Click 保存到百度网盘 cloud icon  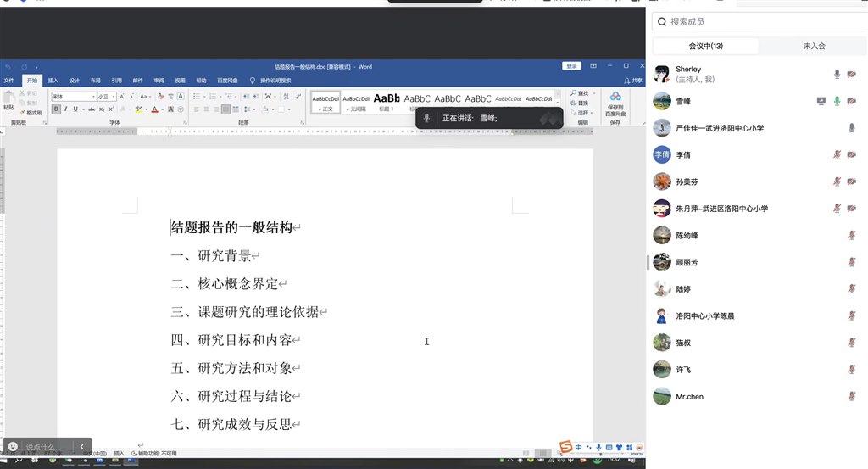(615, 97)
